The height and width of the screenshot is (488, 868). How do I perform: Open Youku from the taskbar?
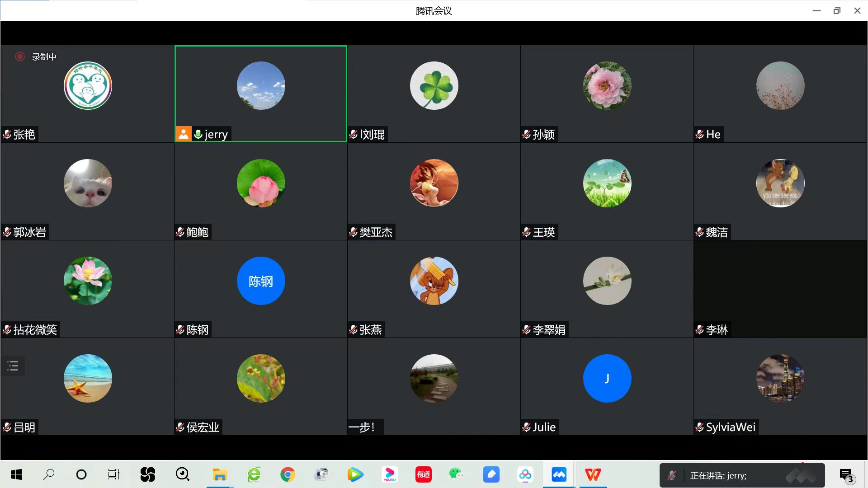390,474
